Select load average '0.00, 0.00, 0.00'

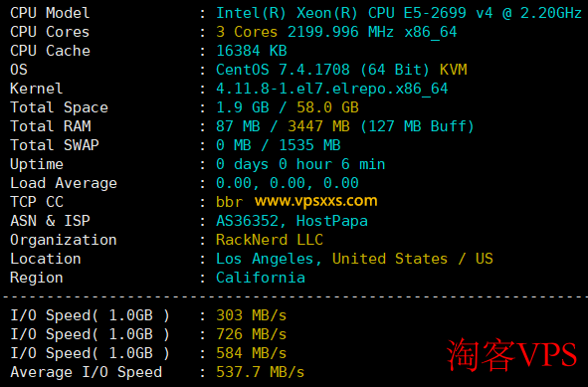pos(288,183)
